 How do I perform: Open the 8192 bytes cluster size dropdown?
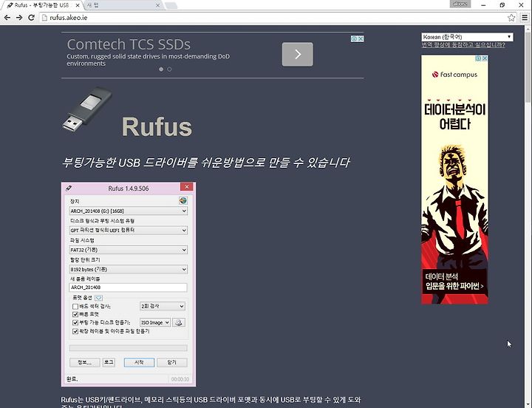click(x=129, y=269)
